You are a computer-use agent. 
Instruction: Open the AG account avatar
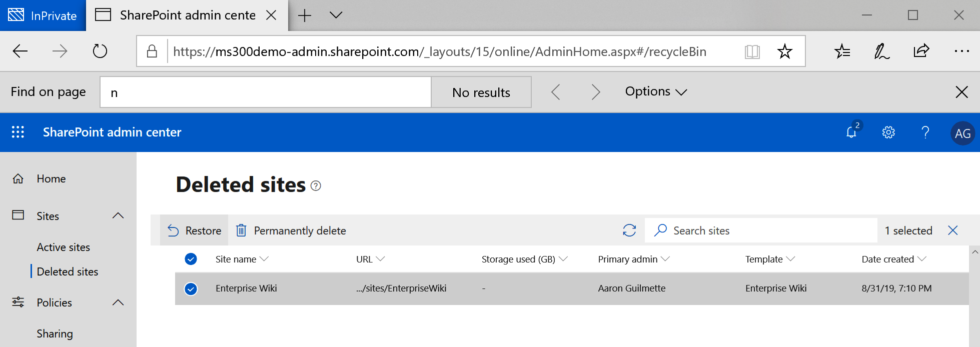962,133
